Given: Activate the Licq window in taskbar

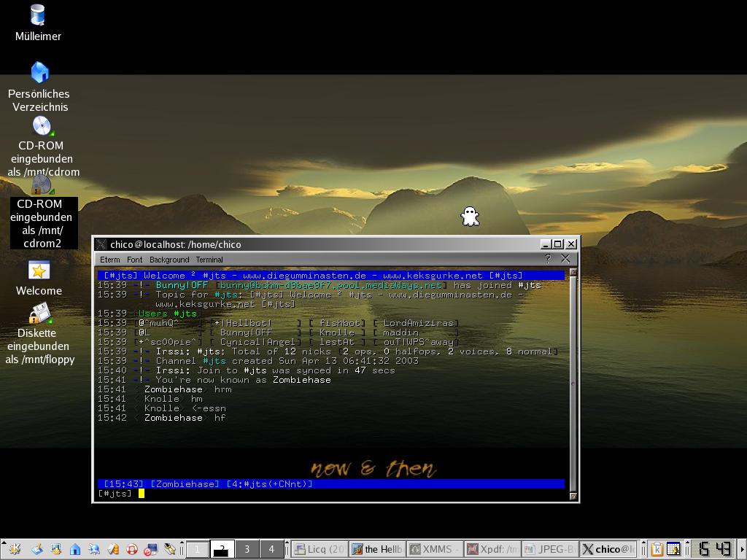Looking at the screenshot, I should pyautogui.click(x=319, y=549).
